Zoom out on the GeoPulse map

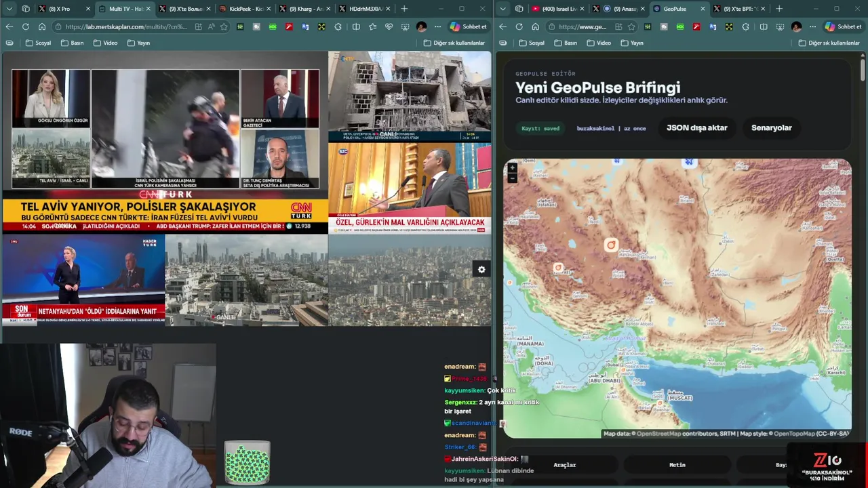click(512, 178)
